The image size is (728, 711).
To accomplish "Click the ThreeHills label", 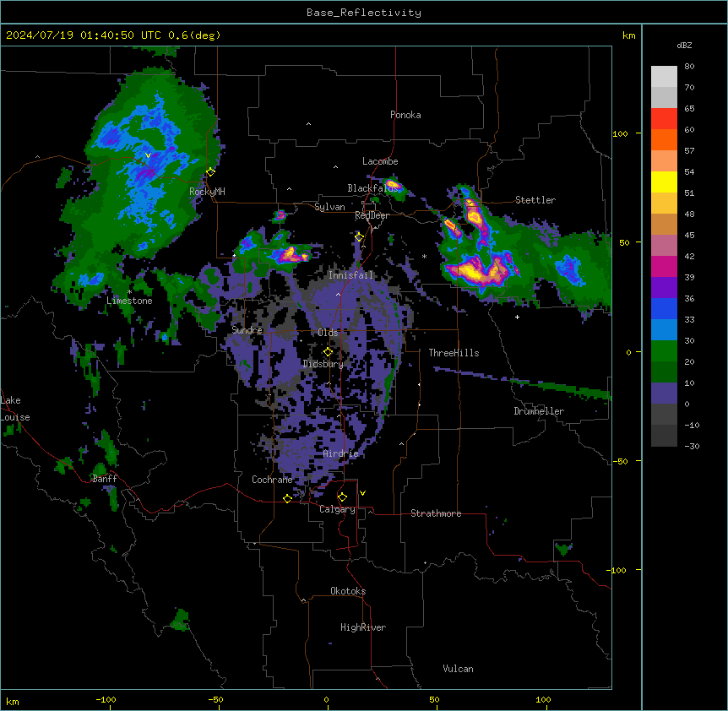I will pyautogui.click(x=454, y=353).
